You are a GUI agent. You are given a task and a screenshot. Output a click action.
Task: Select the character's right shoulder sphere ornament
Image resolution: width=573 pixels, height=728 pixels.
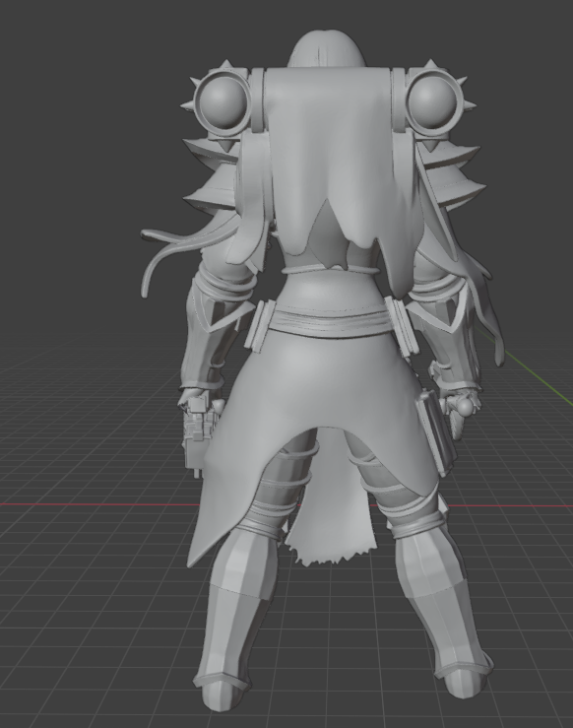[x=434, y=100]
